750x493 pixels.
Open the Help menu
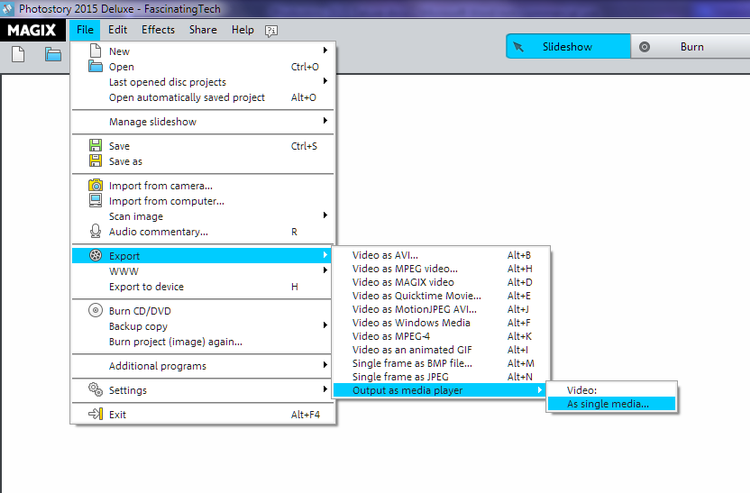click(x=243, y=30)
